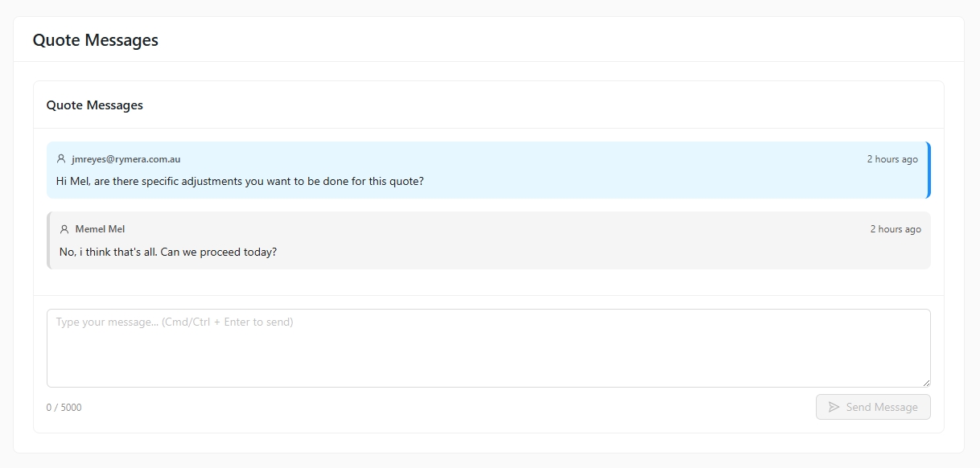
Task: Click the user icon beside jmreyes@rymera.com.au
Action: click(x=61, y=159)
